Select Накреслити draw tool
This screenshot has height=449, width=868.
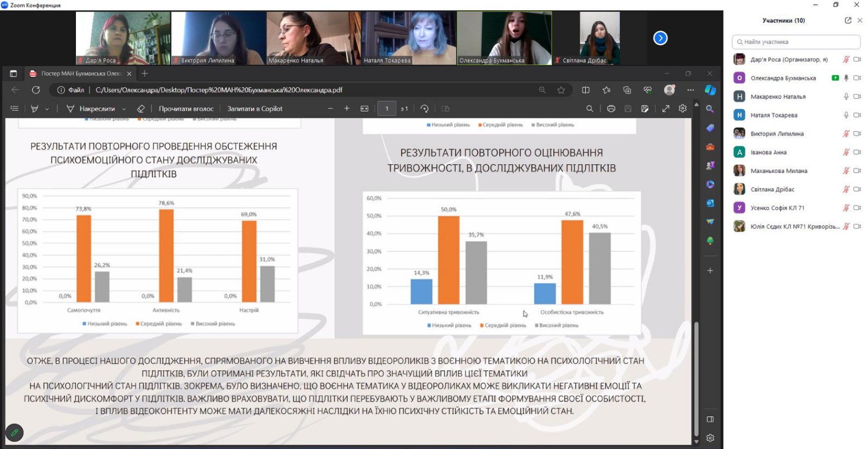click(91, 109)
